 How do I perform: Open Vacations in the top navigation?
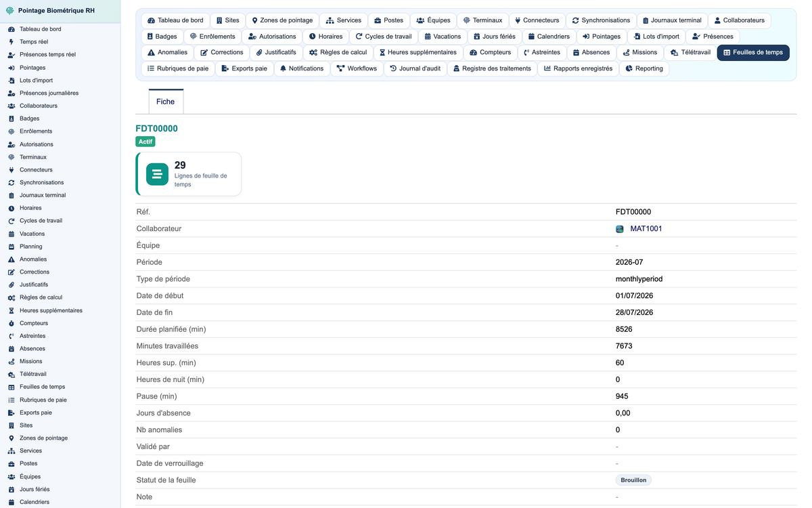(443, 37)
